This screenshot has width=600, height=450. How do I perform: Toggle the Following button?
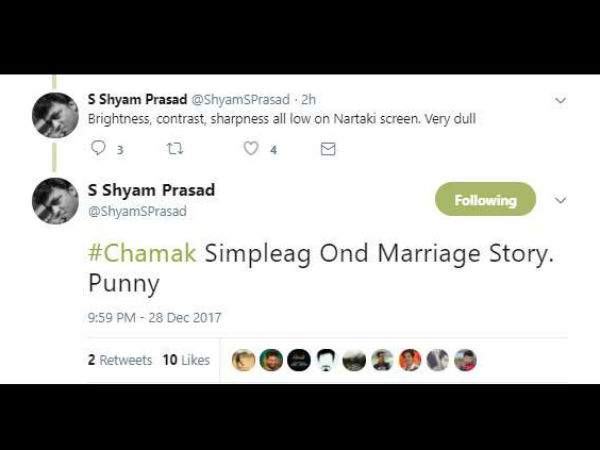[485, 199]
